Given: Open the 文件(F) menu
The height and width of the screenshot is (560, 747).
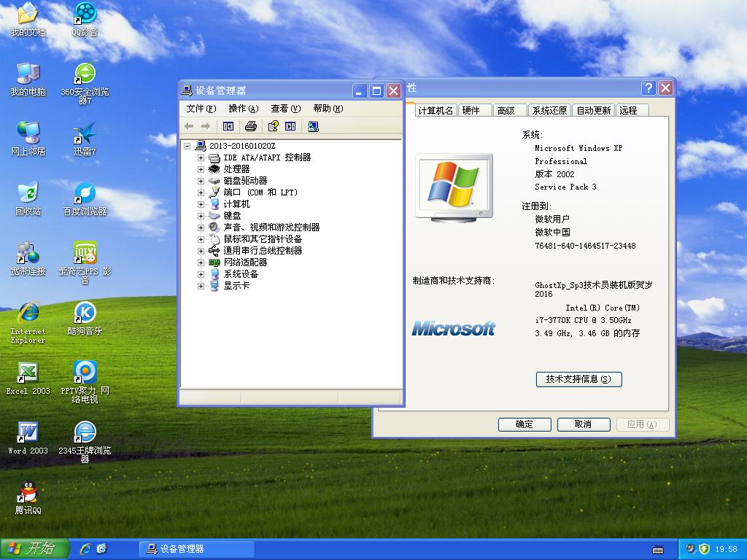Looking at the screenshot, I should (201, 109).
